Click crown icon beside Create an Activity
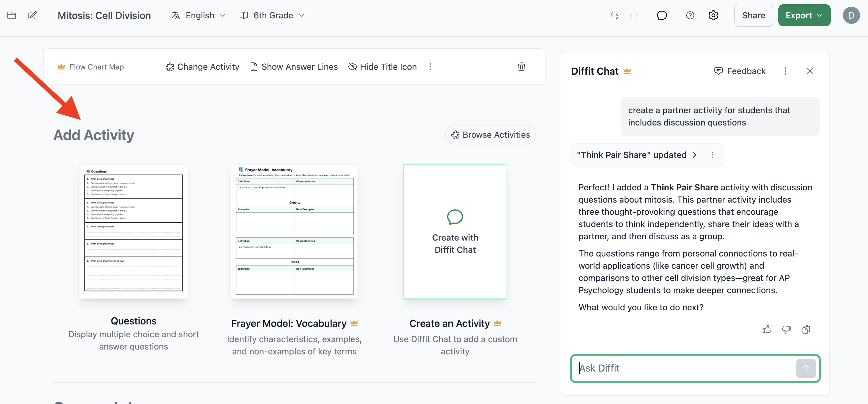The height and width of the screenshot is (404, 868). [x=497, y=324]
